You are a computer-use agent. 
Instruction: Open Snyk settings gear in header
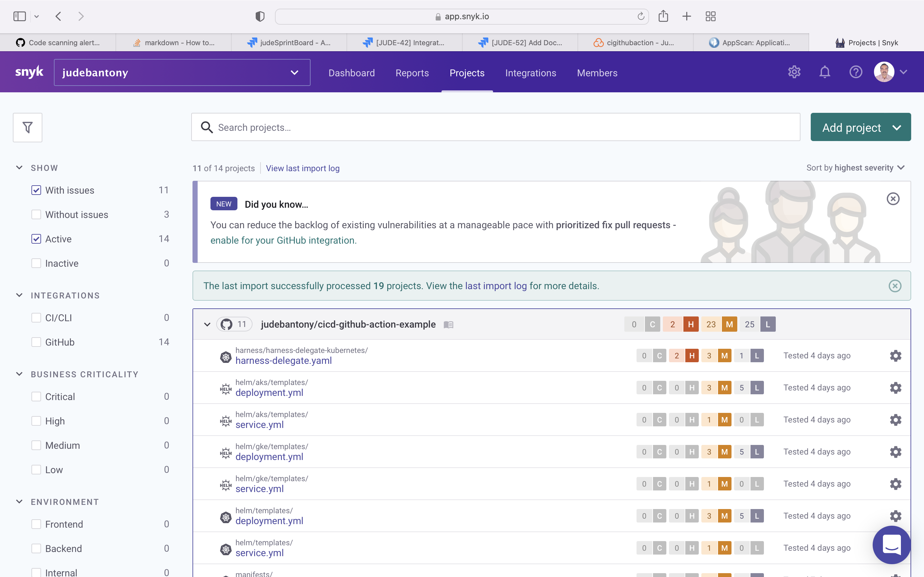[x=794, y=72]
